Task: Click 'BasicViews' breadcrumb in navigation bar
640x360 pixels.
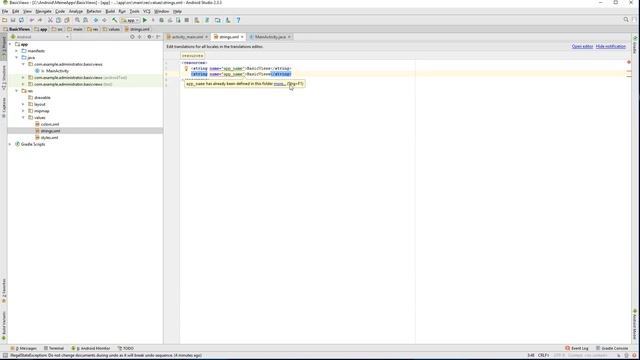Action: coord(17,29)
